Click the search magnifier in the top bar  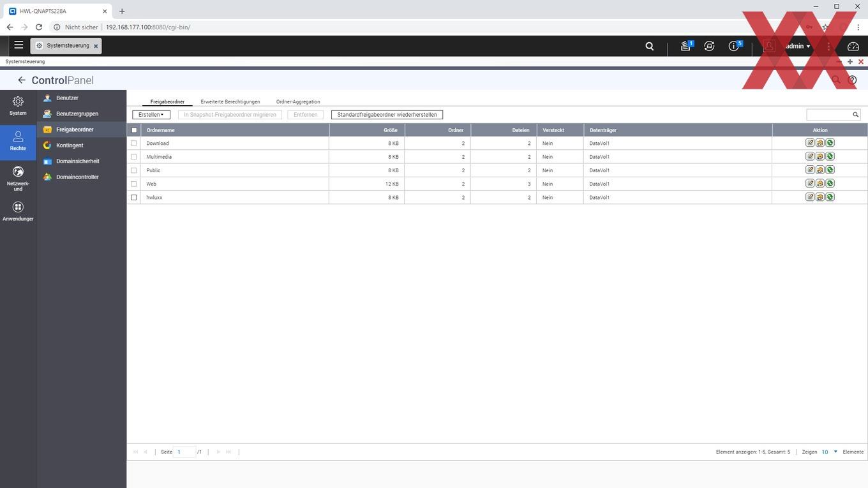(649, 46)
